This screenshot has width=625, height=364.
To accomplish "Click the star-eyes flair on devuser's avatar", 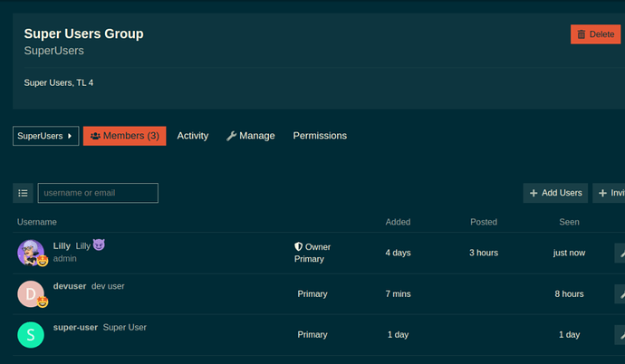I will [x=43, y=302].
